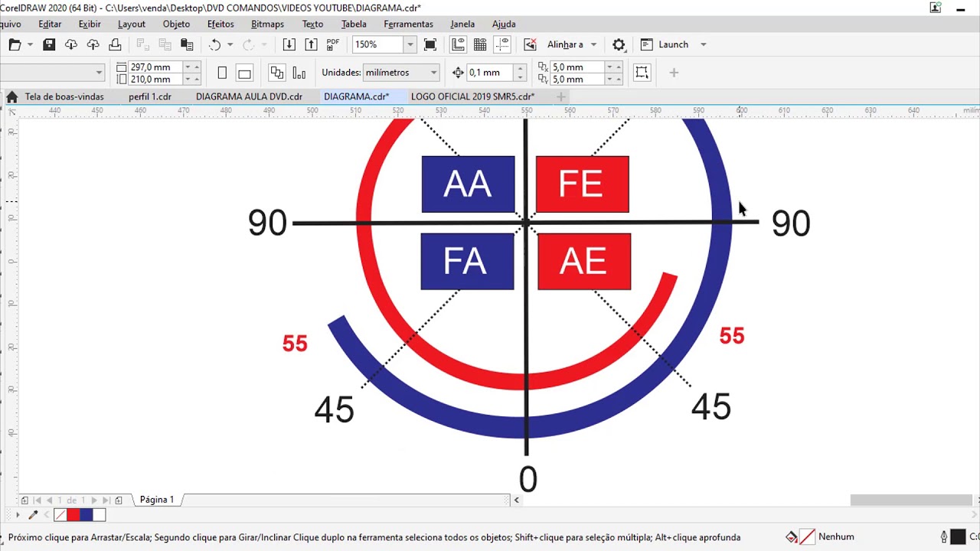Select Portrait page orientation
Image resolution: width=980 pixels, height=551 pixels.
coord(222,73)
